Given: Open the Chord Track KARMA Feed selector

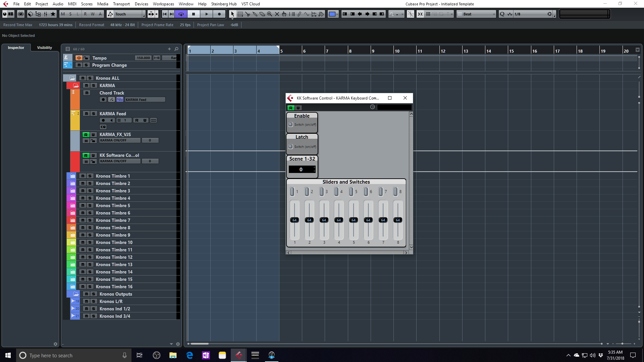Looking at the screenshot, I should coord(145,100).
